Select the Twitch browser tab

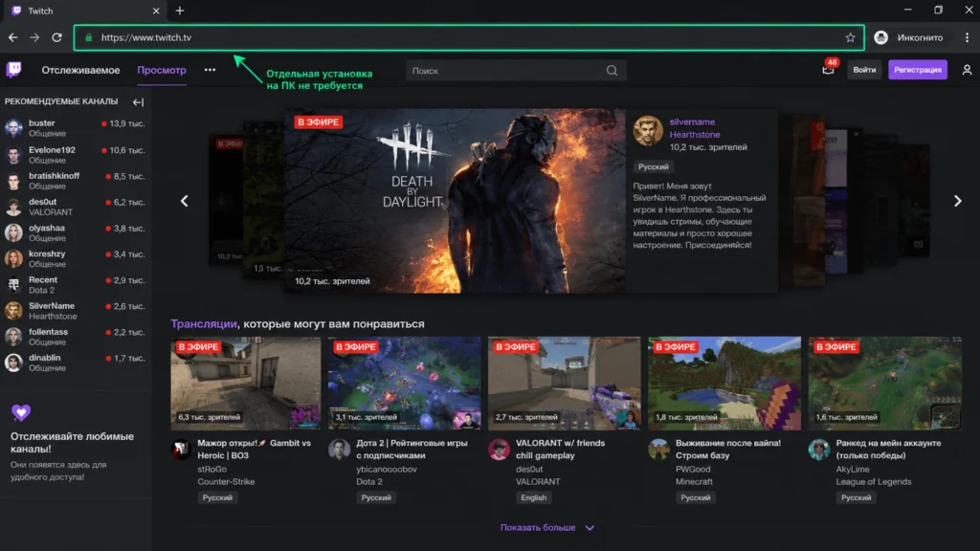pyautogui.click(x=84, y=11)
